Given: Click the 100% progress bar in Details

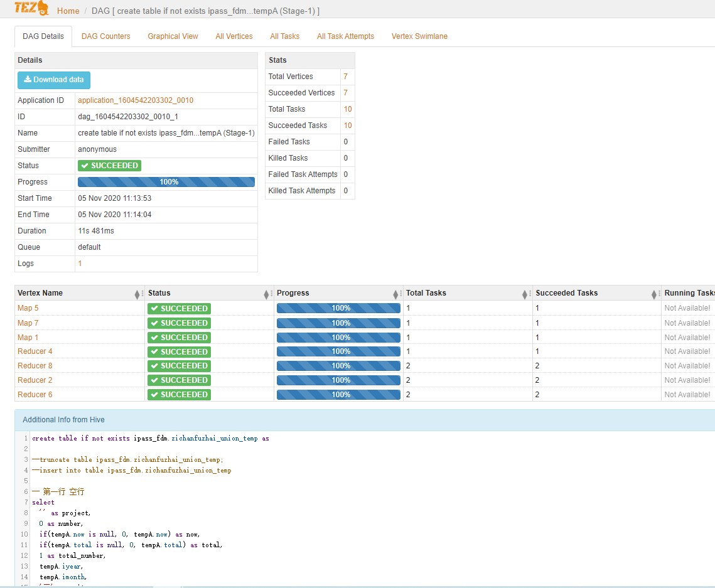Looking at the screenshot, I should point(166,181).
